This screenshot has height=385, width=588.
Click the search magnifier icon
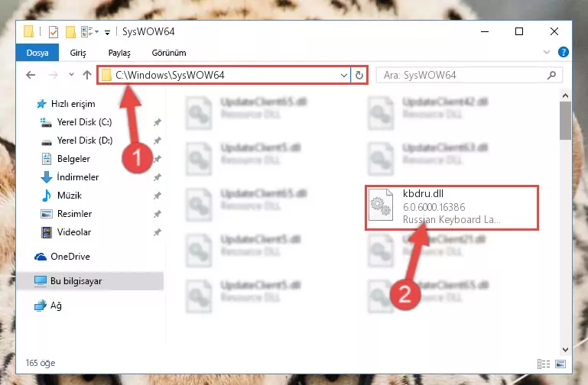(551, 76)
